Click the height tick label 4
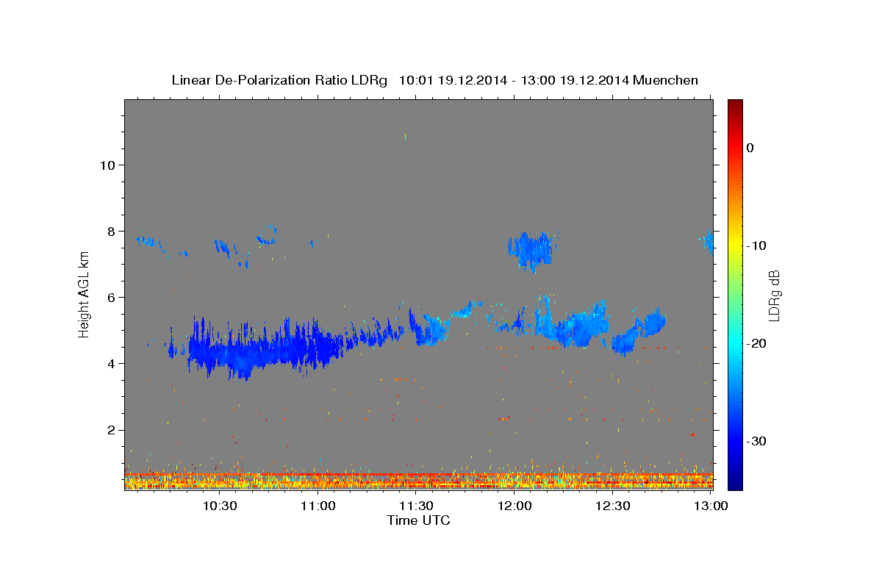This screenshot has height=588, width=882. point(111,364)
